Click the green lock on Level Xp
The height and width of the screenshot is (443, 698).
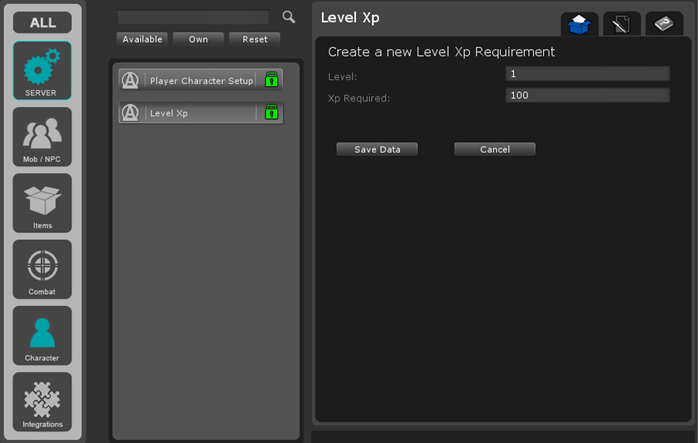271,113
